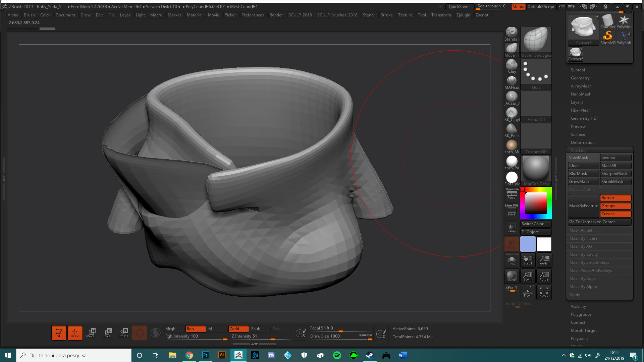Open the Brush menu
The image size is (644, 362).
(29, 15)
